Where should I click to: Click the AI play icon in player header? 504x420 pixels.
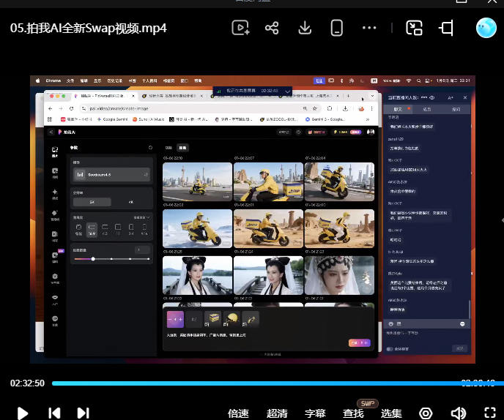pyautogui.click(x=240, y=28)
